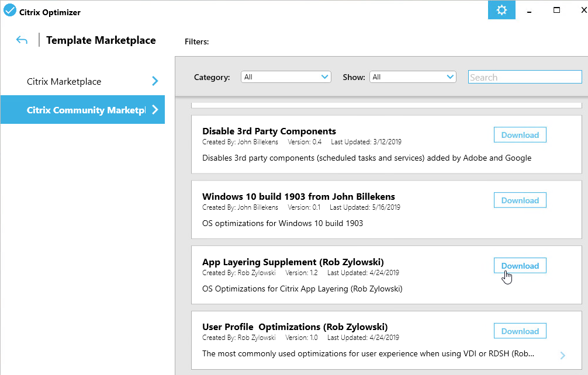Expand User Profile Optimizations description arrow

point(562,355)
